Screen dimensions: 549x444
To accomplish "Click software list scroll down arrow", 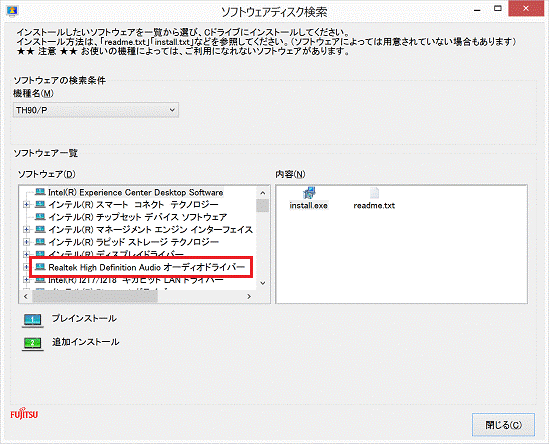I will (263, 283).
